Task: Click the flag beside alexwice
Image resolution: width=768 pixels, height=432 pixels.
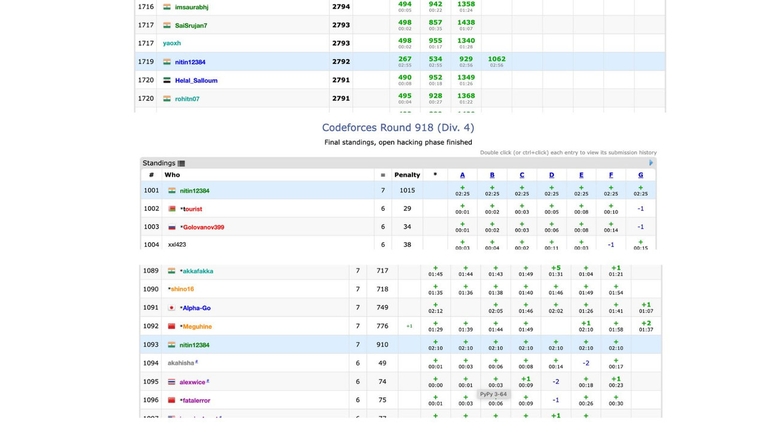Action: pos(171,382)
